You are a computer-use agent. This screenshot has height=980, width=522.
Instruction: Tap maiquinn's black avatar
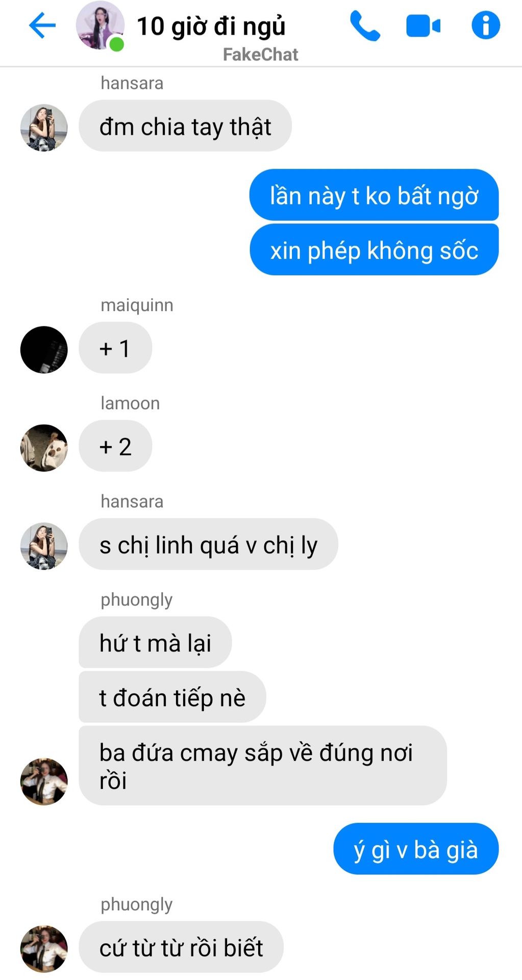(x=44, y=350)
